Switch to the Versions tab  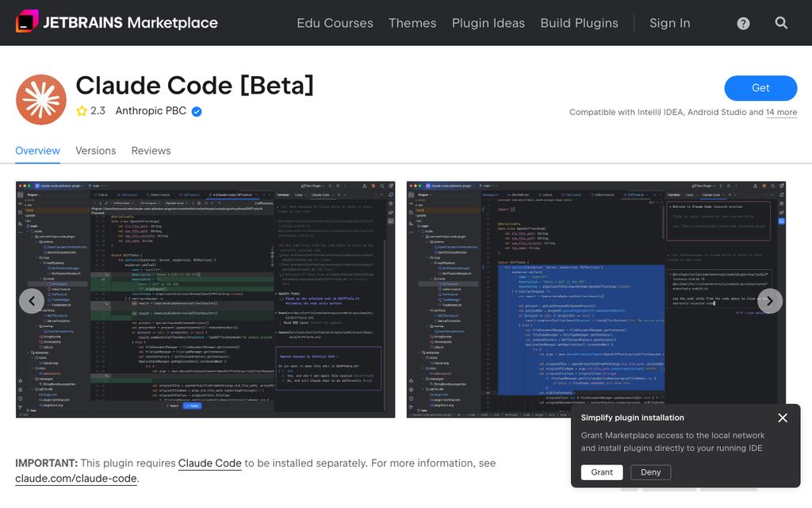95,151
